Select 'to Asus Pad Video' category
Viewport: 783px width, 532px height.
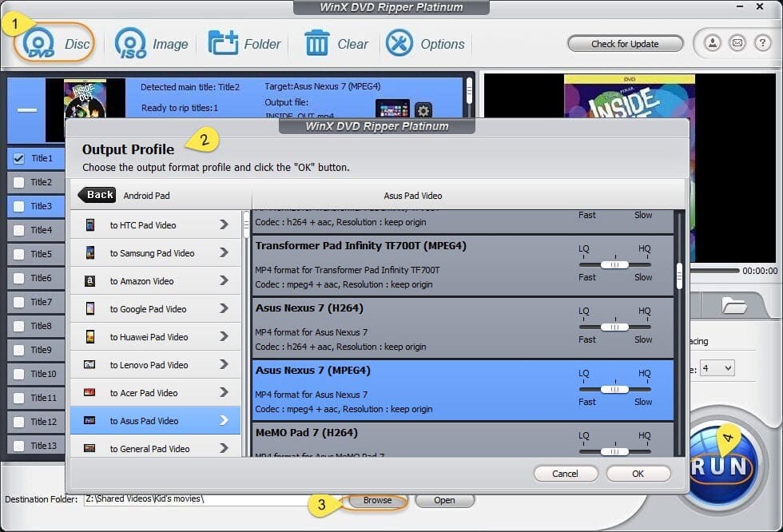point(155,421)
